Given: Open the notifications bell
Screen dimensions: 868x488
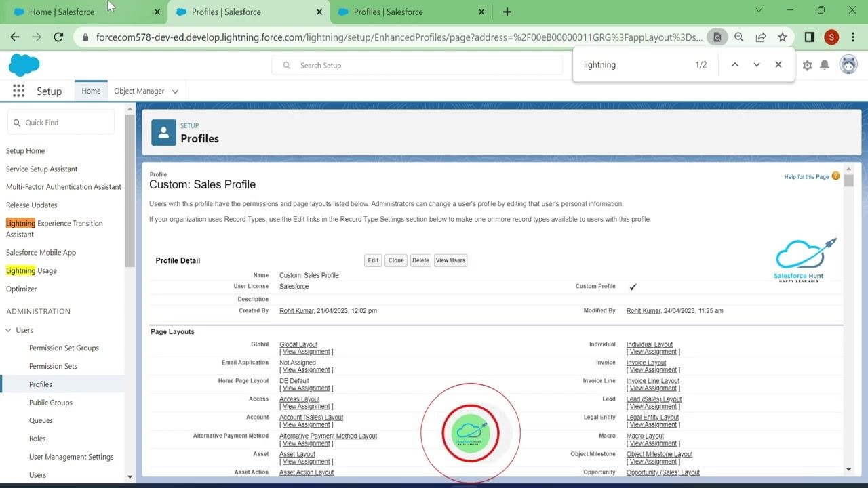Looking at the screenshot, I should [x=825, y=65].
